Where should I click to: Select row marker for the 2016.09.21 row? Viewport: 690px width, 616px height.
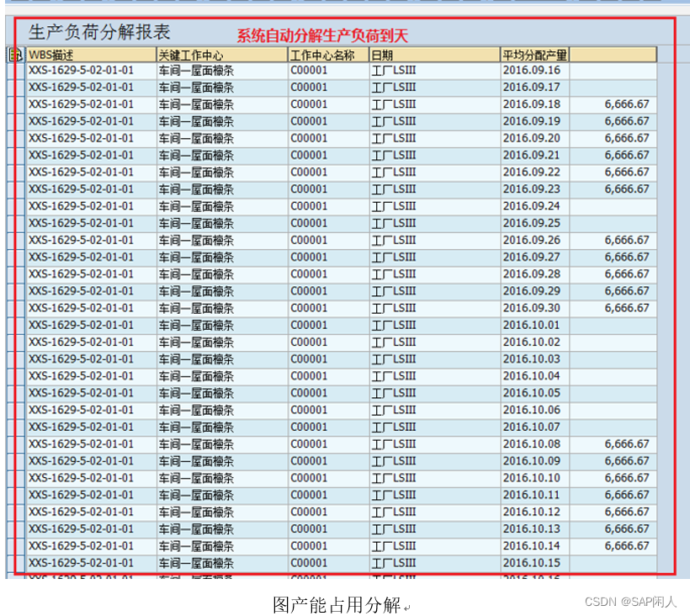pos(16,156)
